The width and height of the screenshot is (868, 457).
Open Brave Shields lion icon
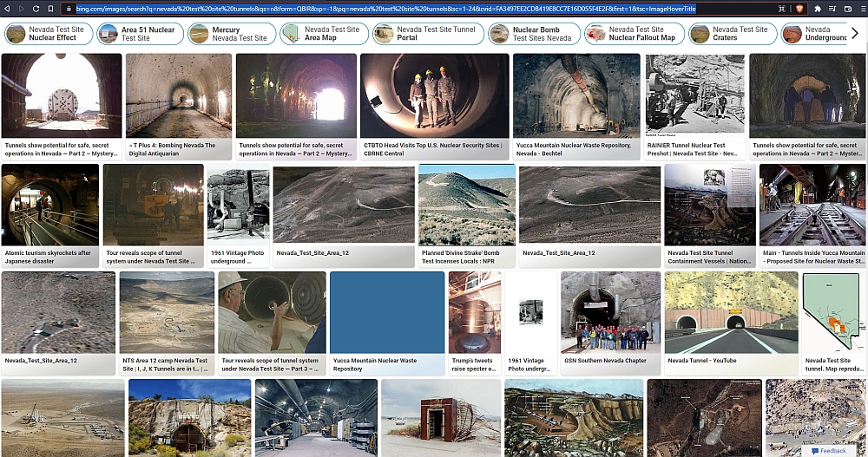coord(799,9)
